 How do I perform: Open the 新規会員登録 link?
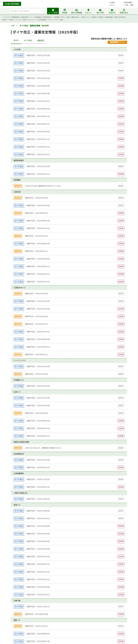128,2
